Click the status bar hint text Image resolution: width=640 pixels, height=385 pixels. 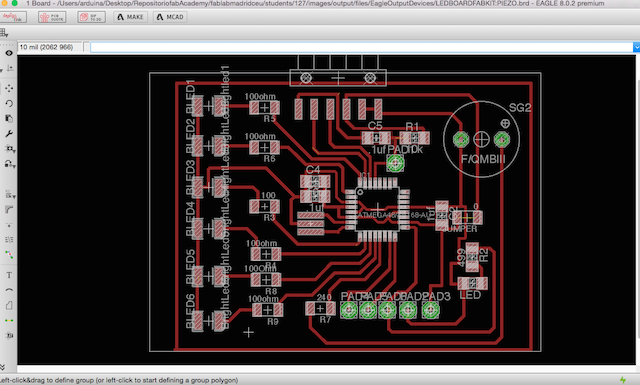pyautogui.click(x=119, y=380)
